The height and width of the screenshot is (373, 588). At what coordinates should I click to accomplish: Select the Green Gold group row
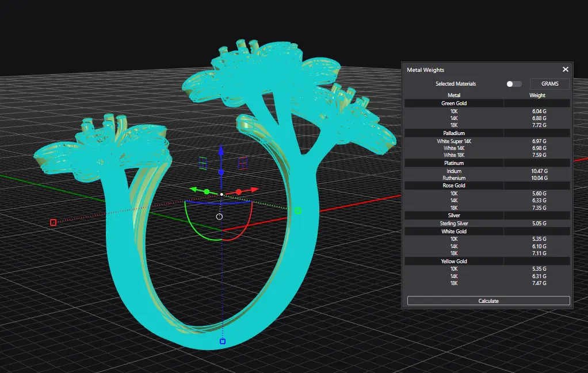coord(487,103)
